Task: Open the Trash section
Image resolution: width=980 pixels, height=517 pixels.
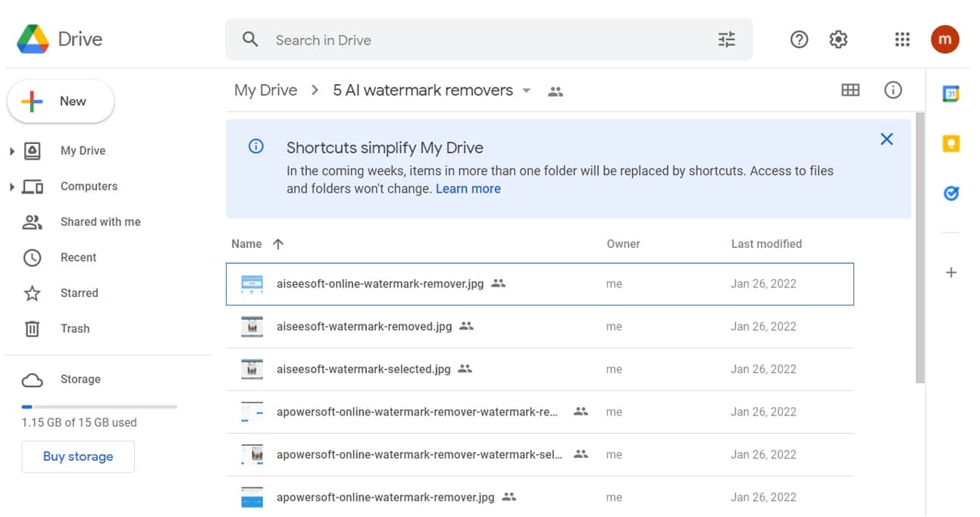Action: point(75,328)
